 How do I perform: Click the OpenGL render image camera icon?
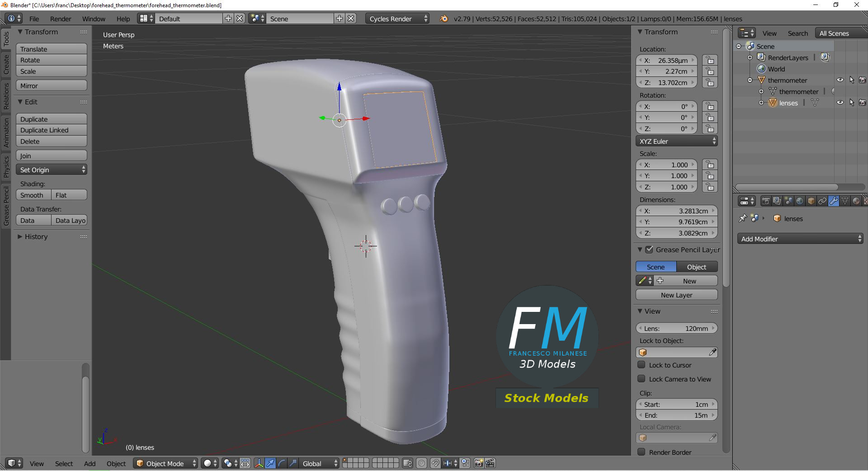(x=479, y=463)
